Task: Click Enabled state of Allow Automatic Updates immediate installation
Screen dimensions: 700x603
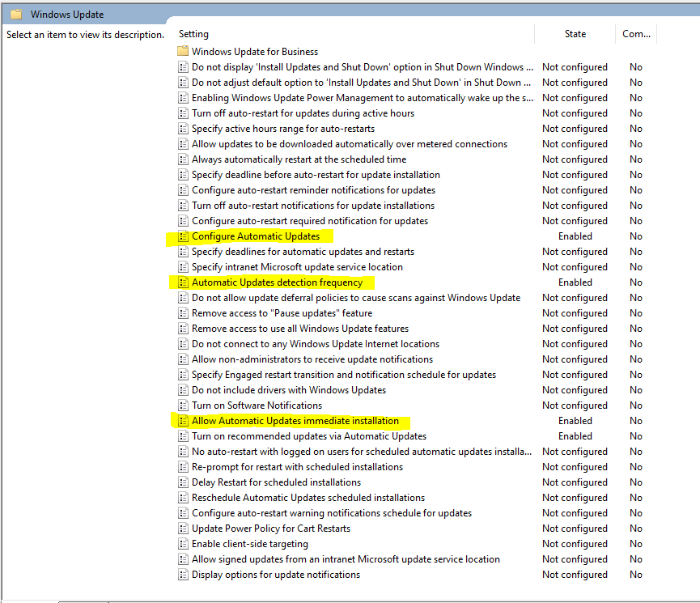Action: [x=575, y=421]
